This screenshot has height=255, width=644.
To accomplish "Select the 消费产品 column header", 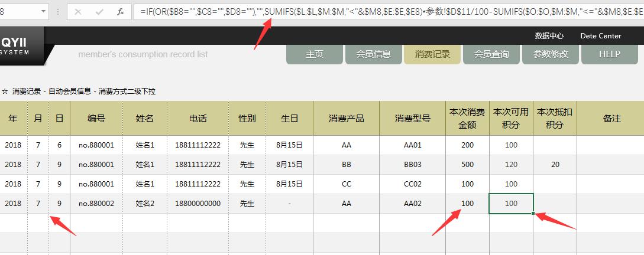I will [x=346, y=119].
